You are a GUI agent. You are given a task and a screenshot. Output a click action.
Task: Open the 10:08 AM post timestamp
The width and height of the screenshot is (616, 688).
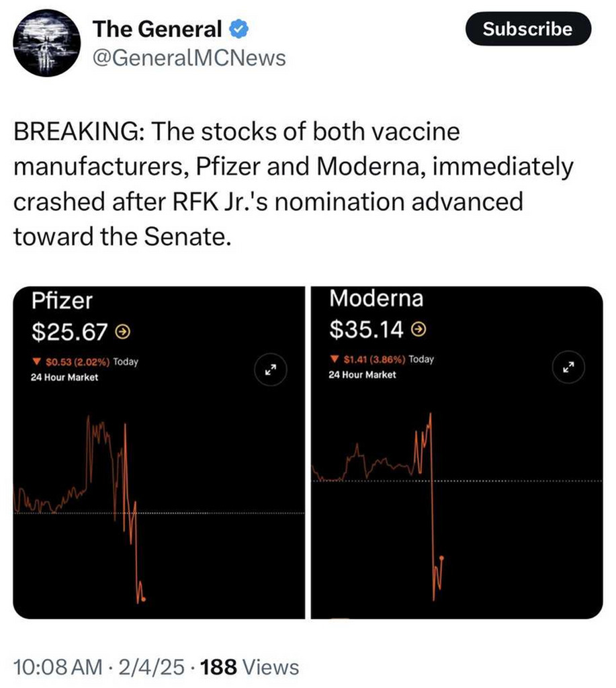(x=56, y=666)
